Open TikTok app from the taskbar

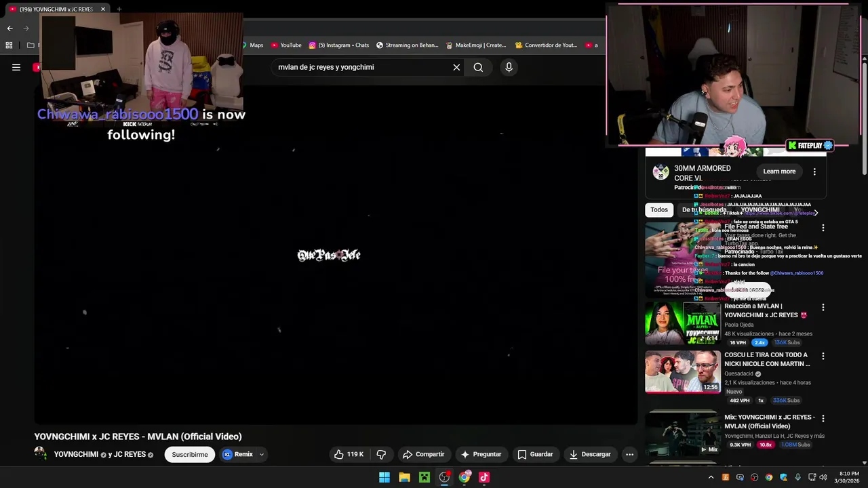[x=484, y=477]
